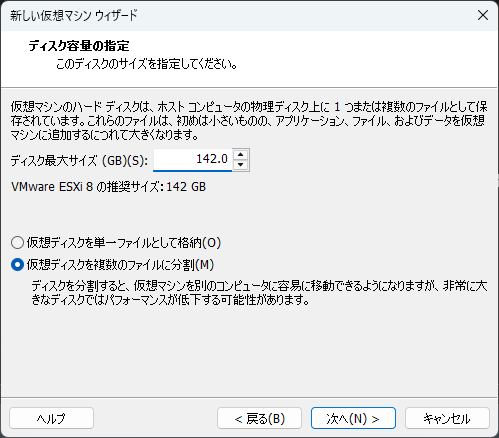Click the subtitle このディスクのサイズを指定してください

[147, 63]
